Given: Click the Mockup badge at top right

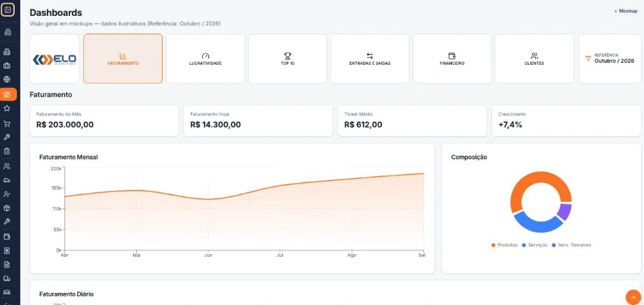Looking at the screenshot, I should [626, 11].
